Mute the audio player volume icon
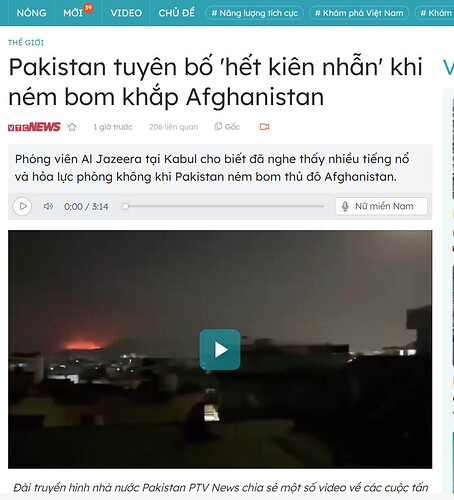The image size is (454, 500). (x=48, y=206)
